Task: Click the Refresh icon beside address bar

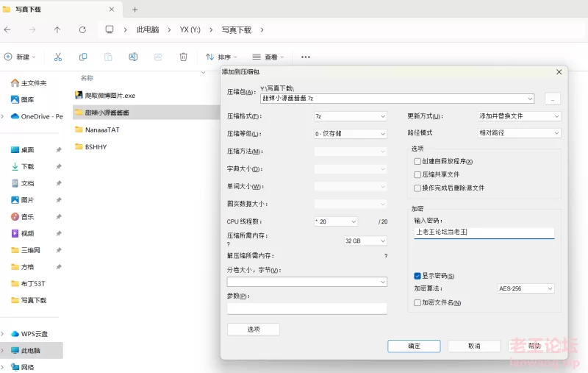Action: (82, 29)
